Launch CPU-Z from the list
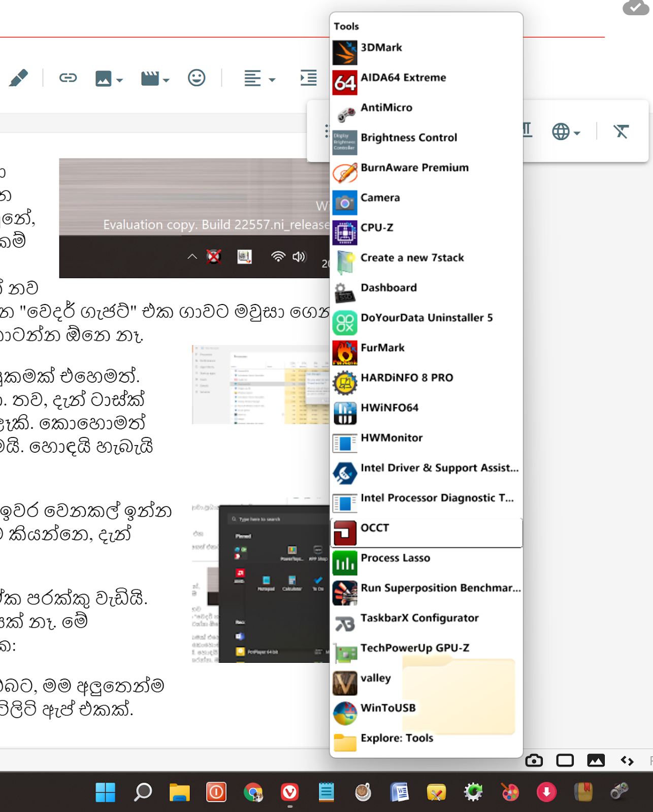Image resolution: width=653 pixels, height=812 pixels. [426, 232]
